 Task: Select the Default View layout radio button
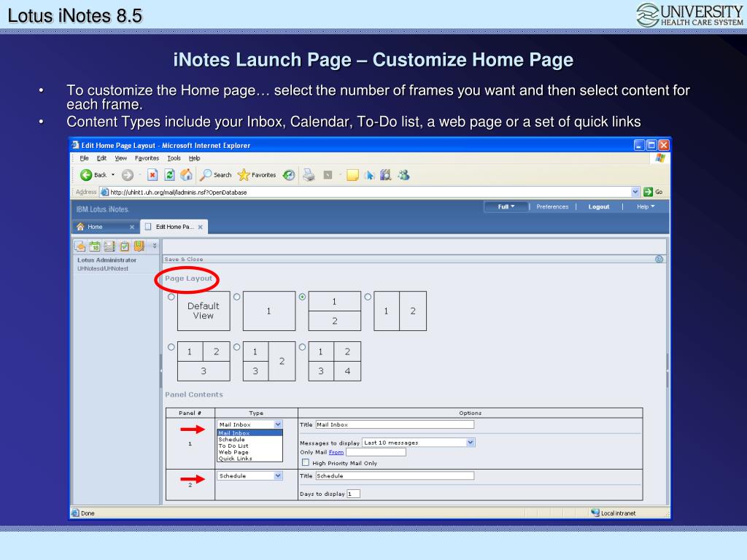(171, 297)
